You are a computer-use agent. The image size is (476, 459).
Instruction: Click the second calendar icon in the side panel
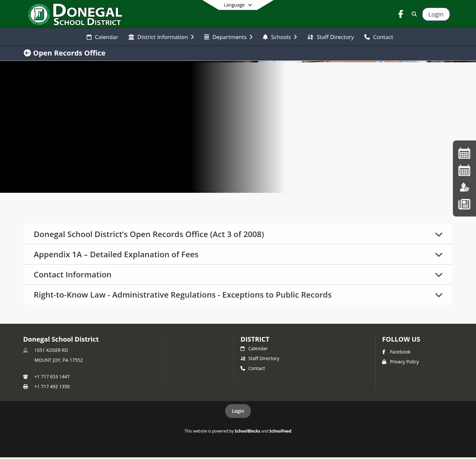click(464, 171)
